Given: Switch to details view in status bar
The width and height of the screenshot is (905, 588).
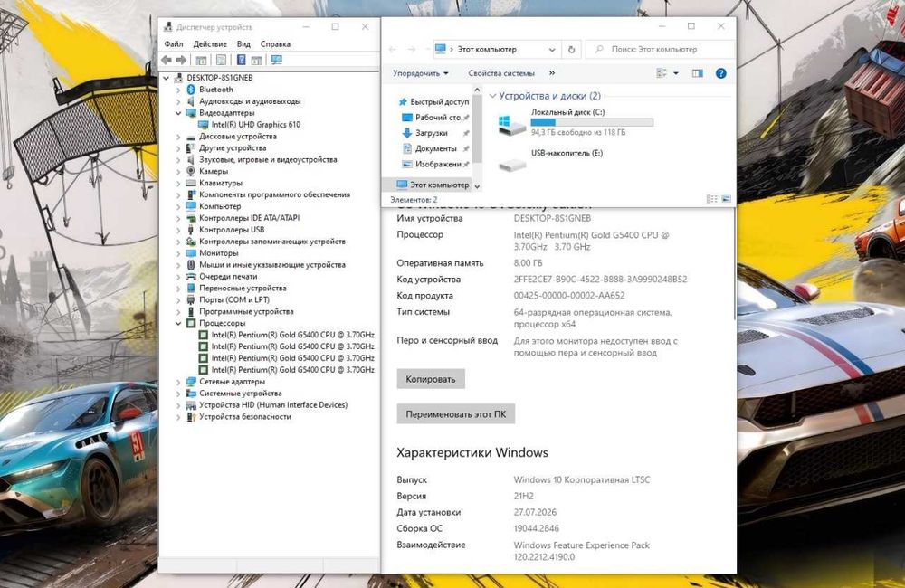Looking at the screenshot, I should (712, 199).
